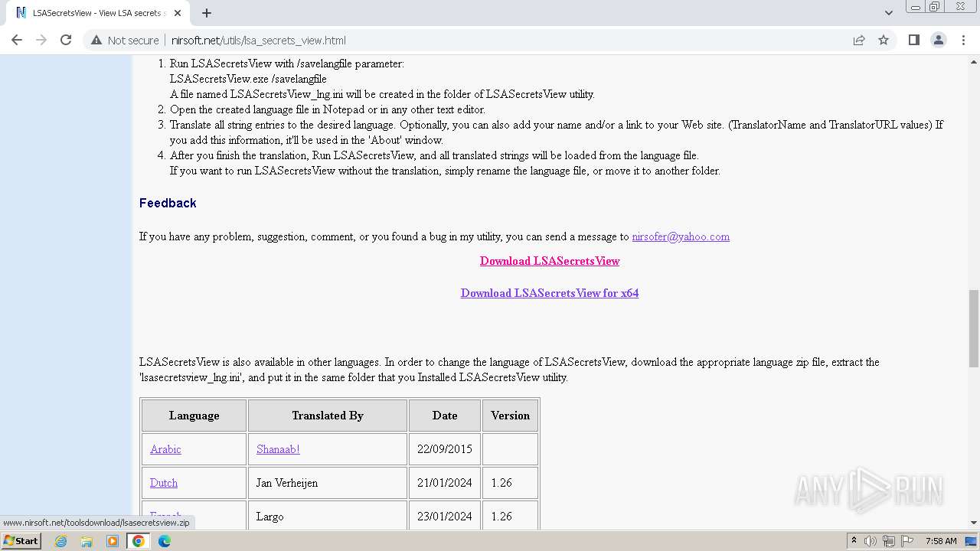This screenshot has height=551, width=980.
Task: Show hidden system tray icons
Action: pos(854,541)
